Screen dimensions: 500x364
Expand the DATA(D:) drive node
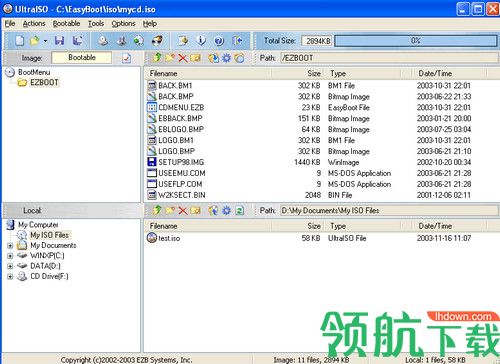tap(10, 266)
